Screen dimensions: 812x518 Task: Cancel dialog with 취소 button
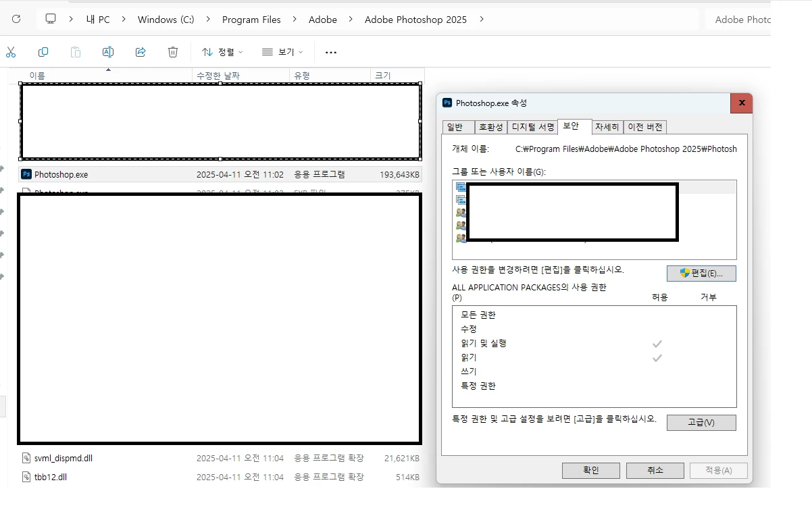[655, 470]
